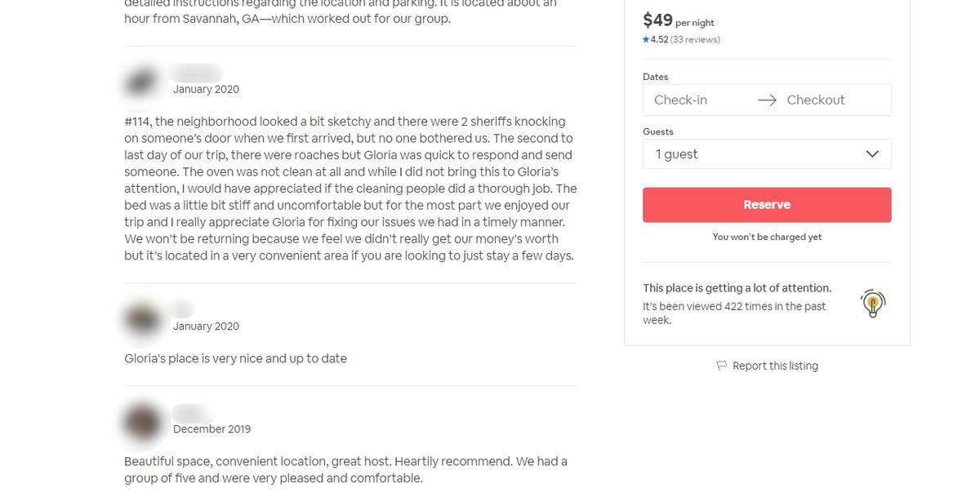980x493 pixels.
Task: Open the 33 reviews link
Action: (x=695, y=39)
